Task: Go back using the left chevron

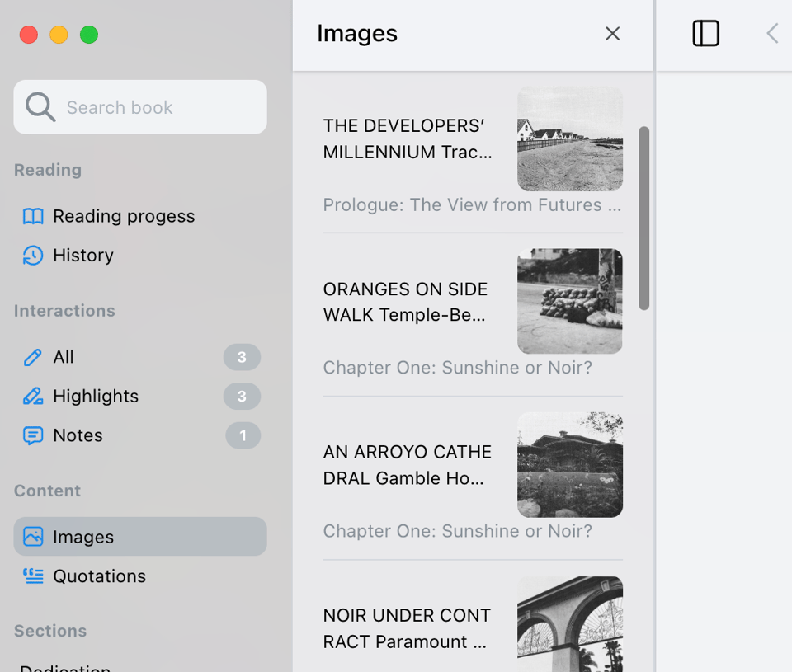Action: tap(772, 34)
